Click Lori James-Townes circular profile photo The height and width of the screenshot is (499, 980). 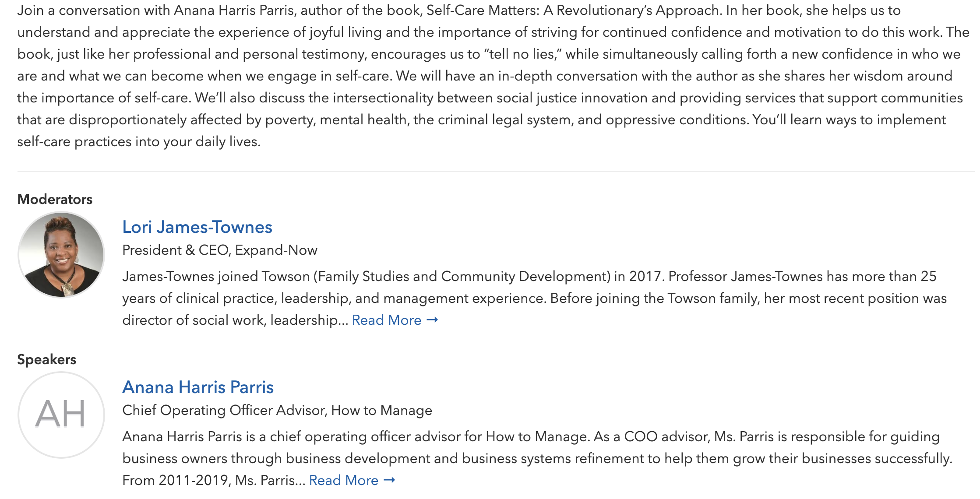(x=61, y=255)
